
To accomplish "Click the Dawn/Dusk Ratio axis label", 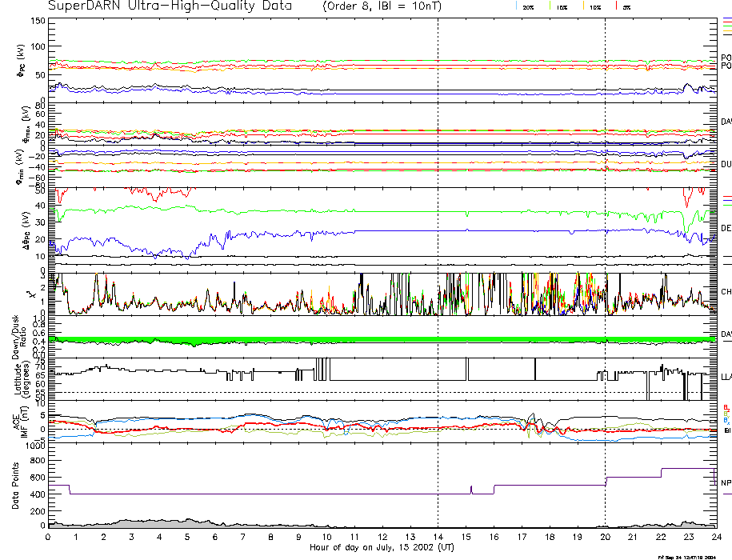I will coord(20,336).
